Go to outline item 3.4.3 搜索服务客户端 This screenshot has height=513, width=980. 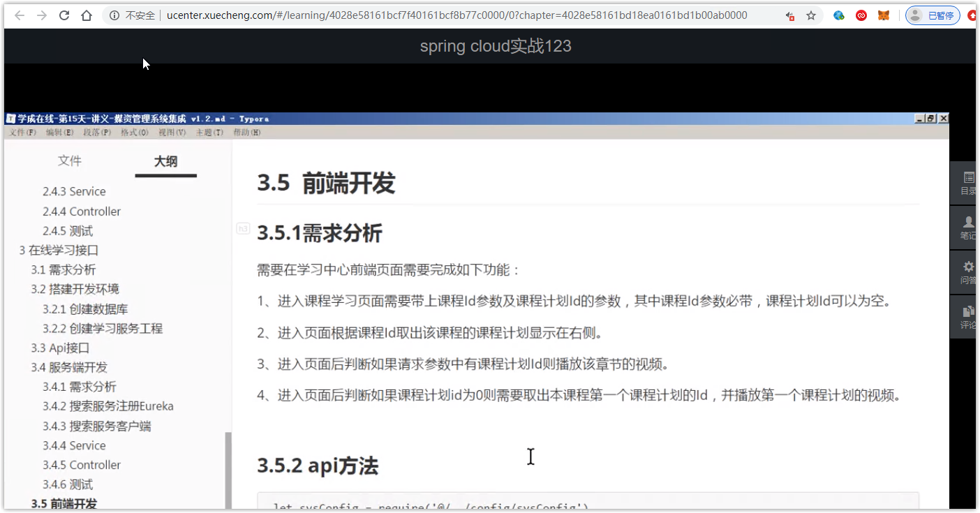(x=97, y=426)
